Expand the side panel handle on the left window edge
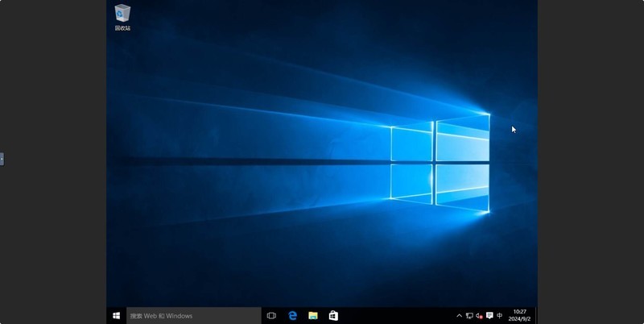The image size is (644, 324). (2, 159)
